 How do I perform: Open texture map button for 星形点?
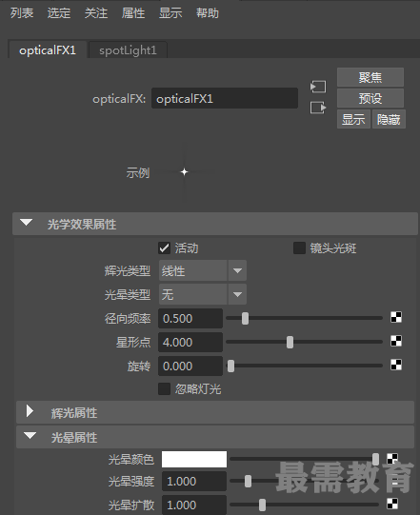click(x=396, y=341)
